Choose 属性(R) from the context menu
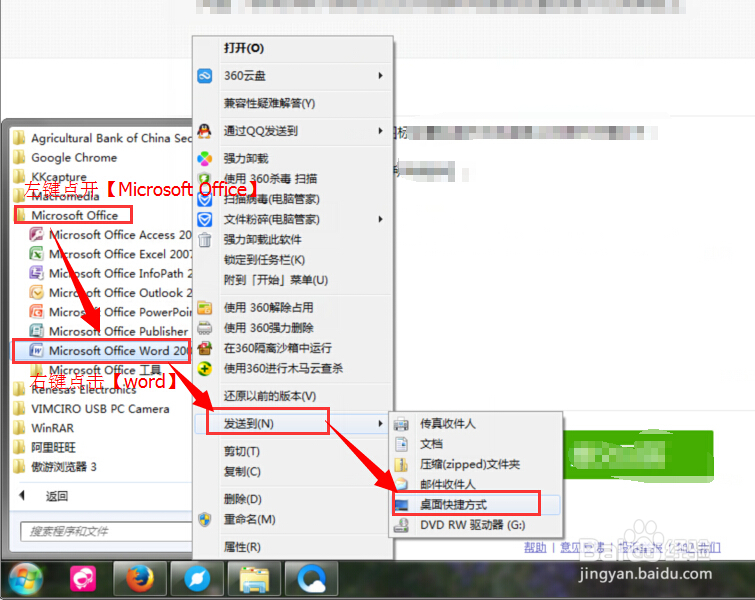Viewport: 755px width, 600px height. pyautogui.click(x=242, y=547)
